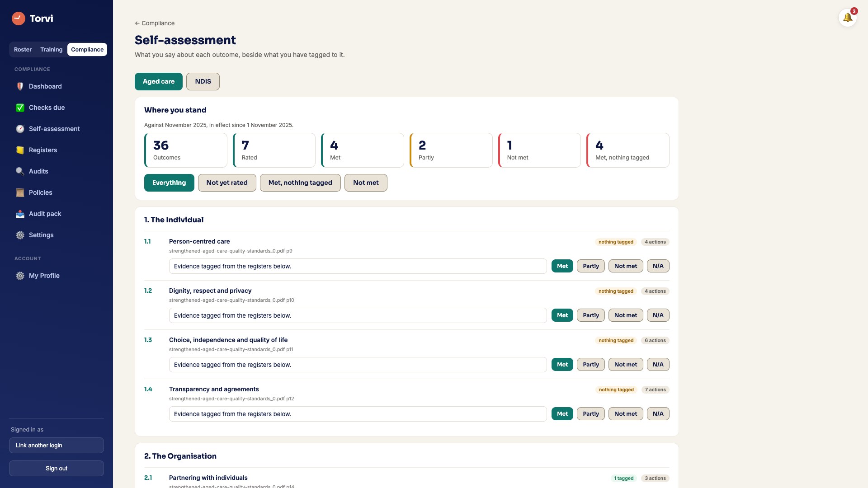Edit the Choice, independence evidence field
868x488 pixels.
[x=358, y=365]
